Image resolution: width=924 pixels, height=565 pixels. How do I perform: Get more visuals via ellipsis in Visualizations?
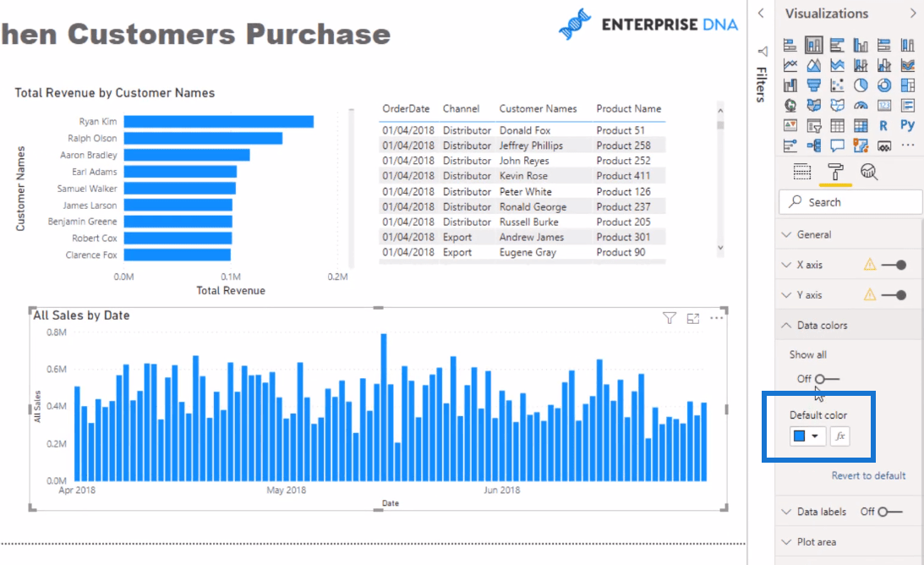pos(907,145)
